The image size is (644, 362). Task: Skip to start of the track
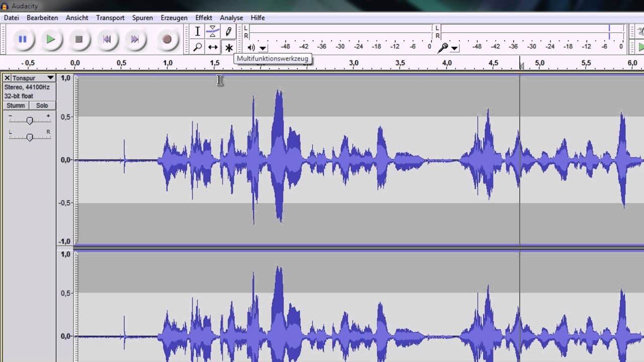point(107,39)
